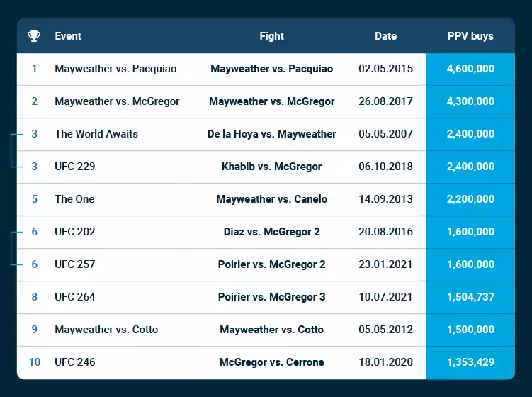Click the Event column header
The image size is (532, 397).
[68, 36]
